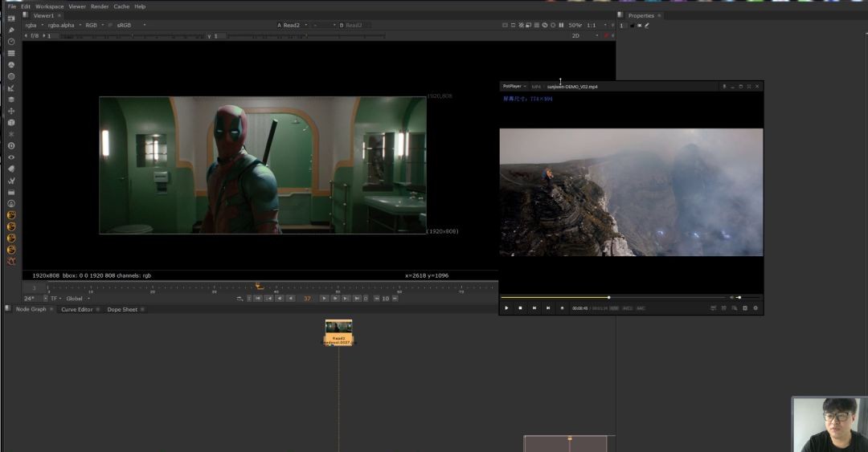The height and width of the screenshot is (452, 868).
Task: Open the rgba channel set dropdown
Action: [x=35, y=25]
